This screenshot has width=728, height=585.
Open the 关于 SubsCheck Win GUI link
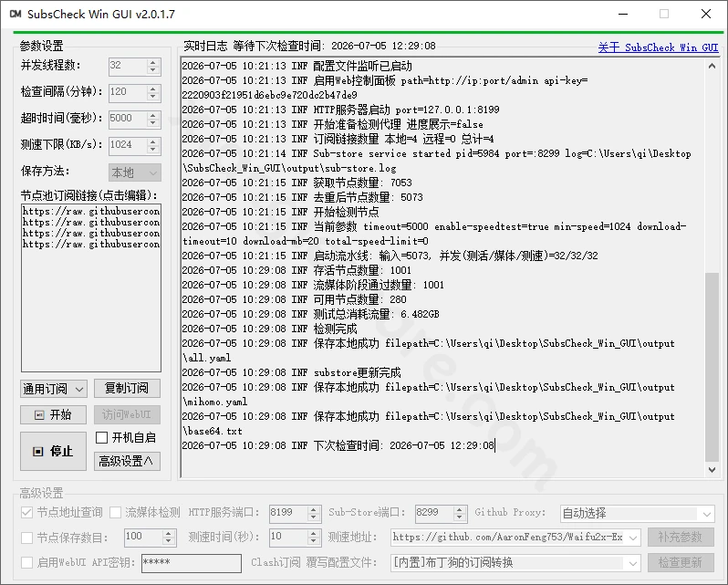pyautogui.click(x=658, y=47)
